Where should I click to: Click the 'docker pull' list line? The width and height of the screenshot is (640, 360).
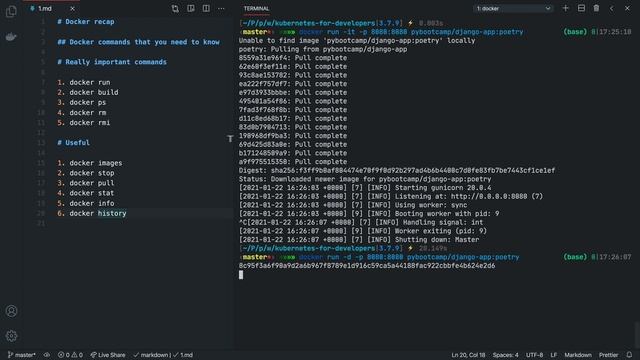pos(86,183)
